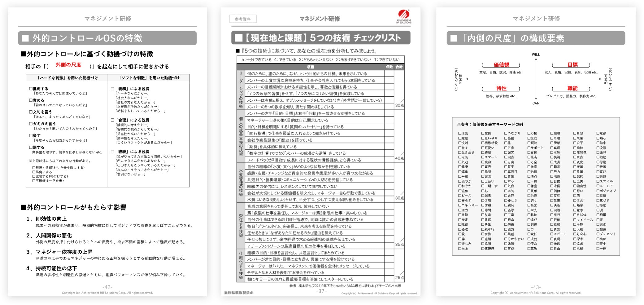Image resolution: width=644 pixels, height=305 pixels.
Task: Check the 「挑戦」 keyword checkbox
Action: (x=574, y=248)
